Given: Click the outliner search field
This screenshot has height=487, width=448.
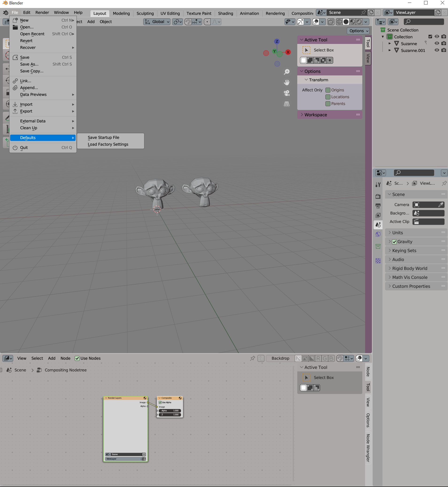Looking at the screenshot, I should point(424,22).
